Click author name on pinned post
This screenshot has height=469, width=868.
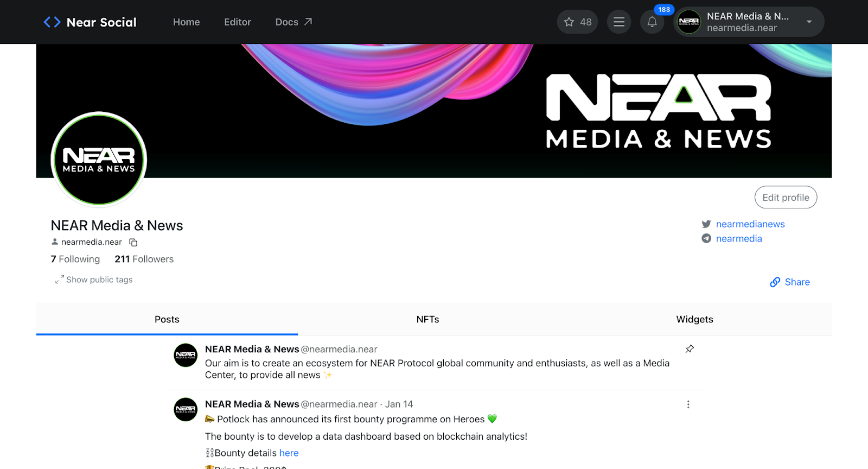tap(252, 350)
